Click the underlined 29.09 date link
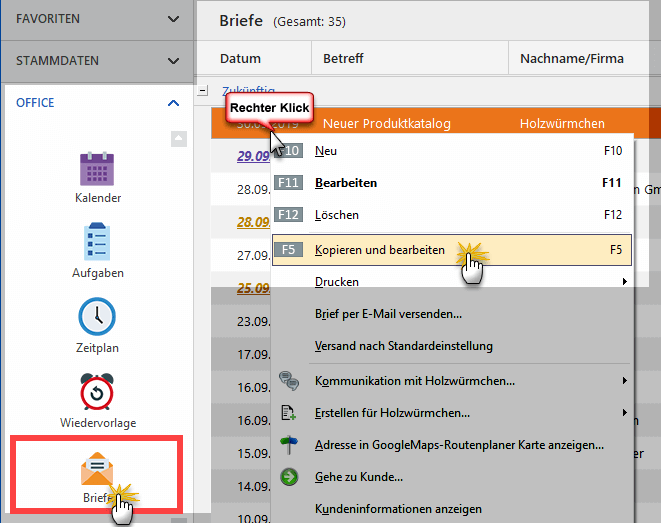This screenshot has width=661, height=527. tap(253, 156)
